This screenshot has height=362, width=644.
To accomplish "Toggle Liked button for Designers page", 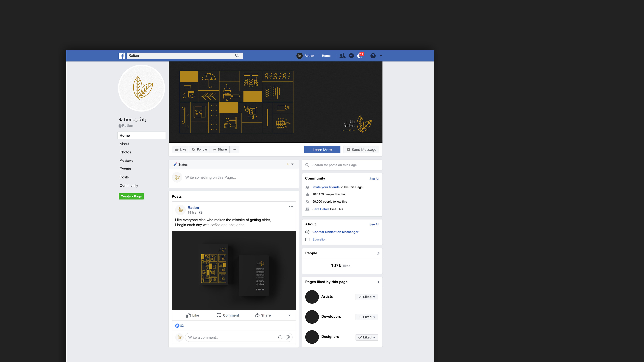I will click(x=367, y=337).
